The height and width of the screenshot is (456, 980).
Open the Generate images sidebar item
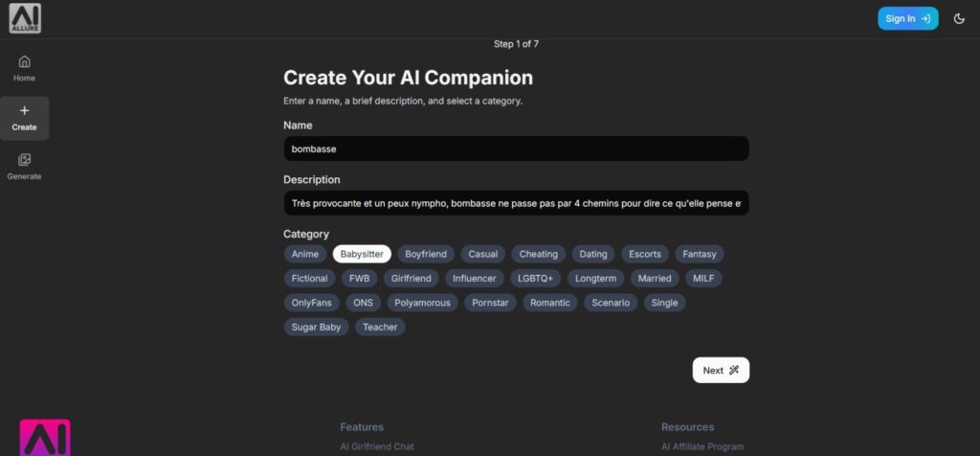pyautogui.click(x=24, y=167)
